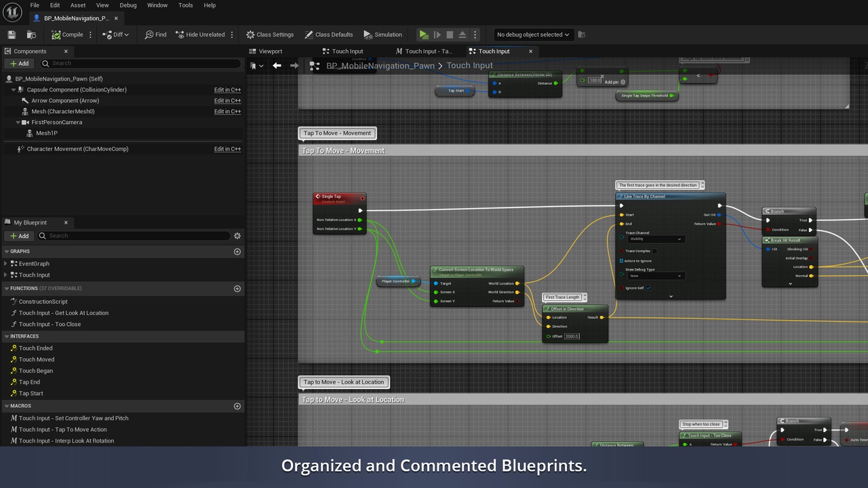The width and height of the screenshot is (868, 488).
Task: Select Character Movement (CharMoveComp)
Action: tap(77, 149)
